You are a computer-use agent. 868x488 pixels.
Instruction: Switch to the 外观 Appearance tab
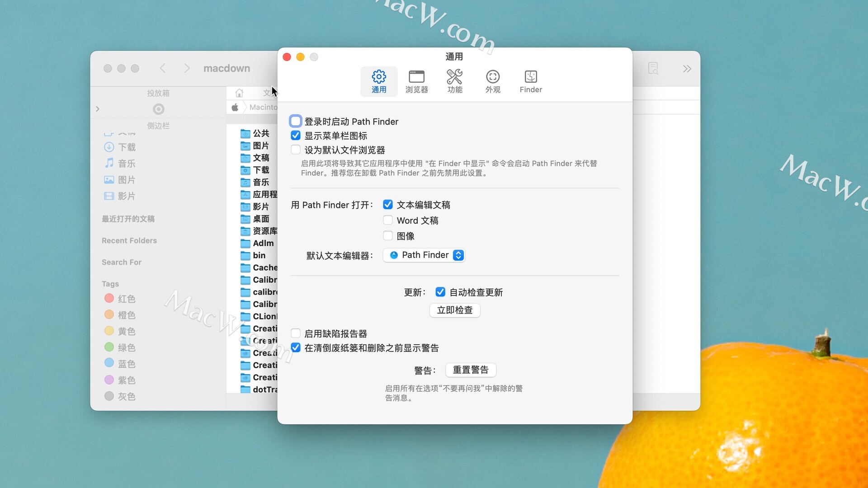(493, 81)
